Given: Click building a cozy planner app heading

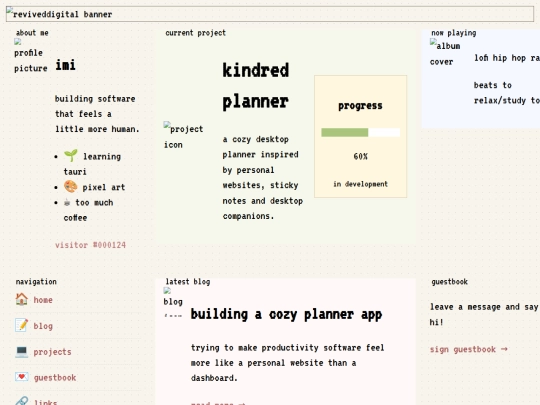Looking at the screenshot, I should 286,314.
